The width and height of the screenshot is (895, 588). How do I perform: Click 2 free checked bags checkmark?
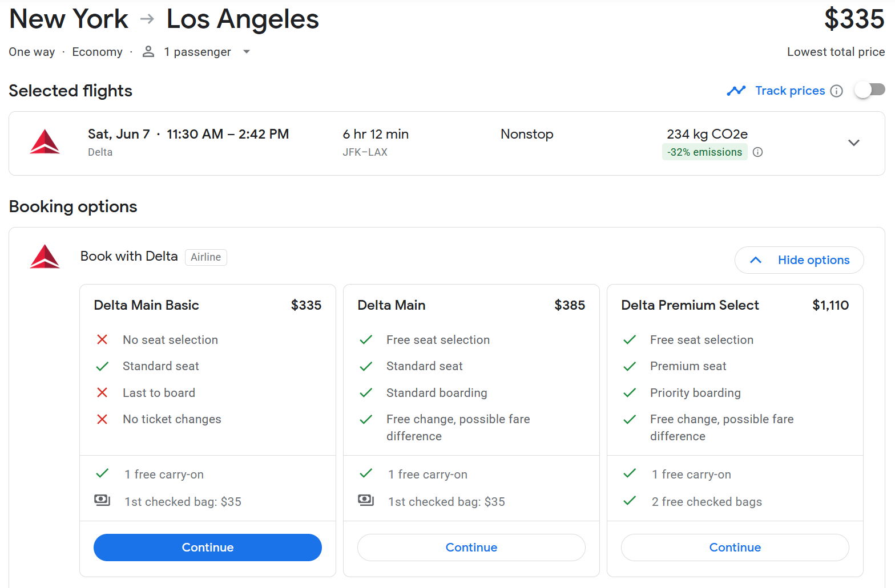click(630, 501)
